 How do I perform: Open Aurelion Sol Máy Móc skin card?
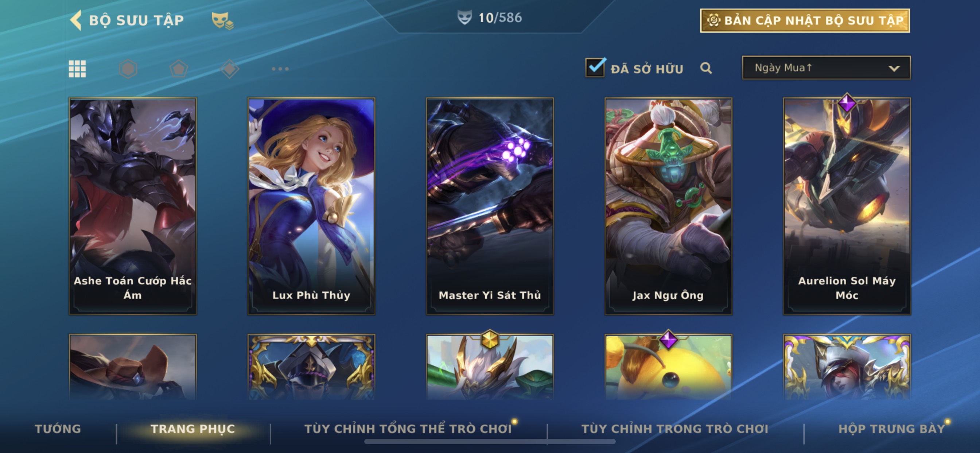[847, 206]
